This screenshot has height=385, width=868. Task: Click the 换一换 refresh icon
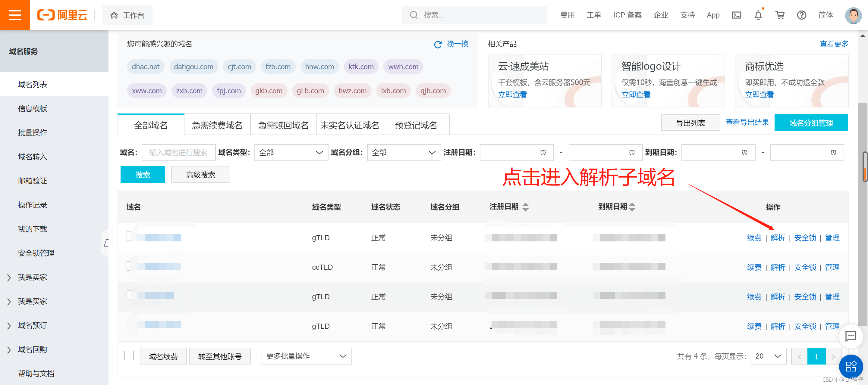click(x=438, y=45)
